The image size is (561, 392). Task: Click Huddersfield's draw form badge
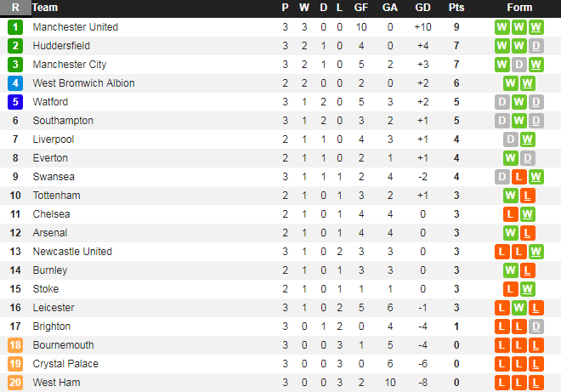point(535,46)
